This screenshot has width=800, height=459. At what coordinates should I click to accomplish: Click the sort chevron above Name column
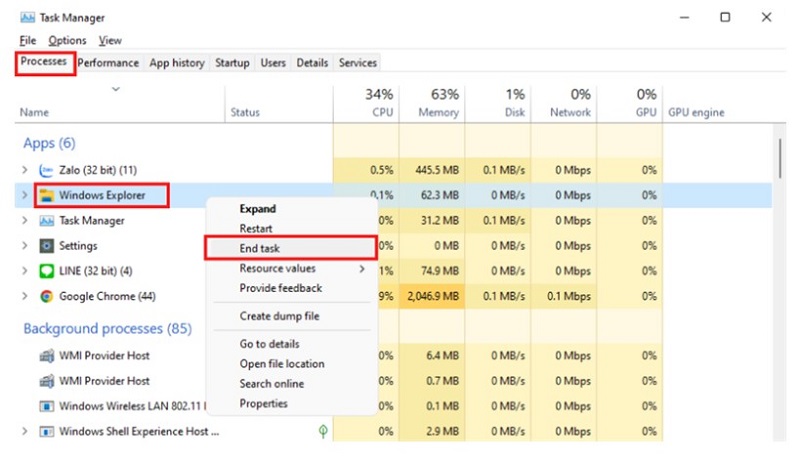[116, 89]
